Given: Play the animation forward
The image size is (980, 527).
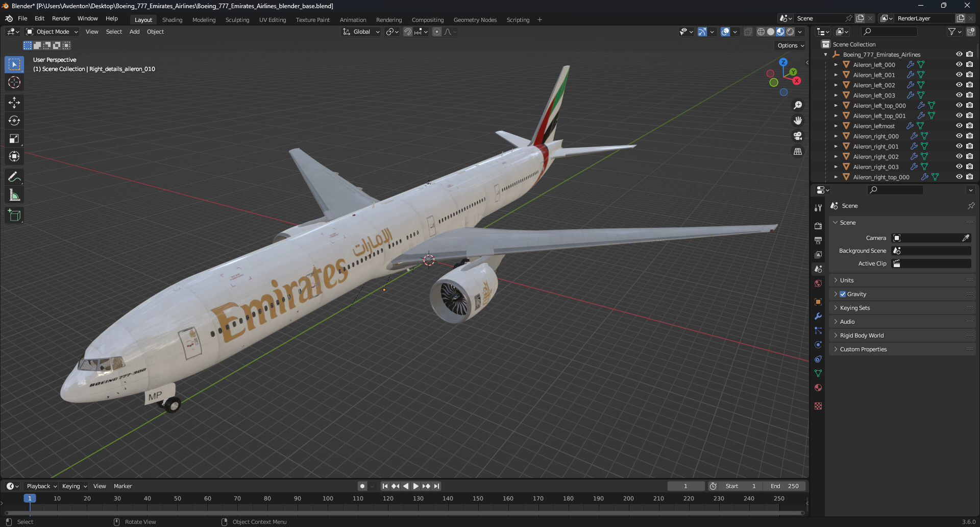Looking at the screenshot, I should point(416,486).
